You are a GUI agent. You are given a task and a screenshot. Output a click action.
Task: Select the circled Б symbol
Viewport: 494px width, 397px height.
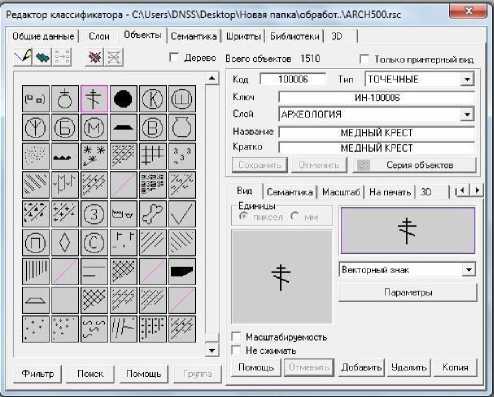point(65,127)
